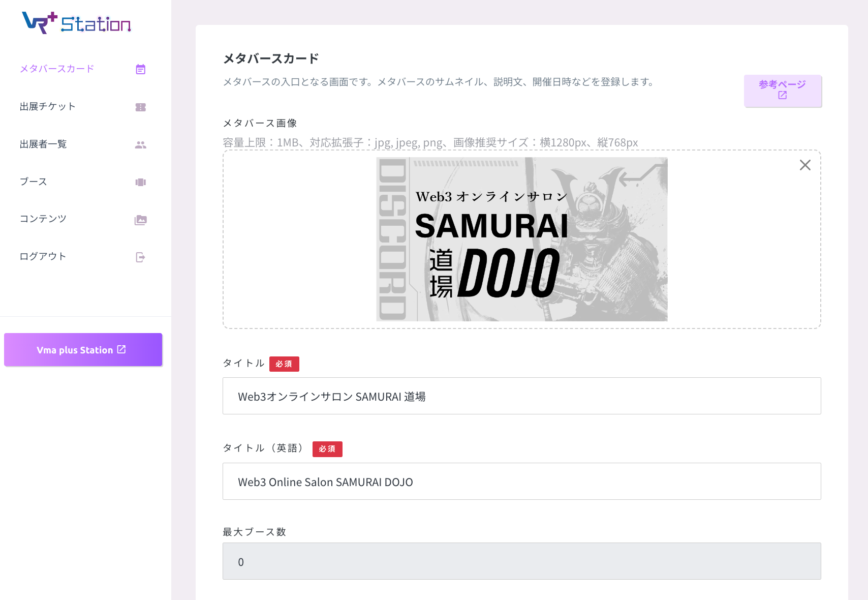Select the booth icon next to ブース

point(141,182)
